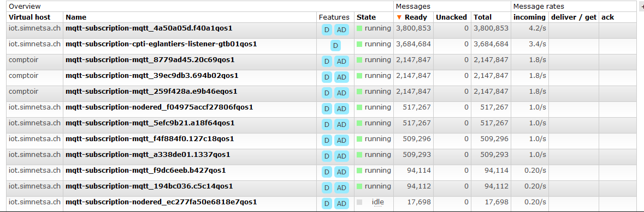The width and height of the screenshot is (644, 212).
Task: Click the D badge for cpti-eglantiers-listener-gtb01qos1 queue
Action: [335, 46]
